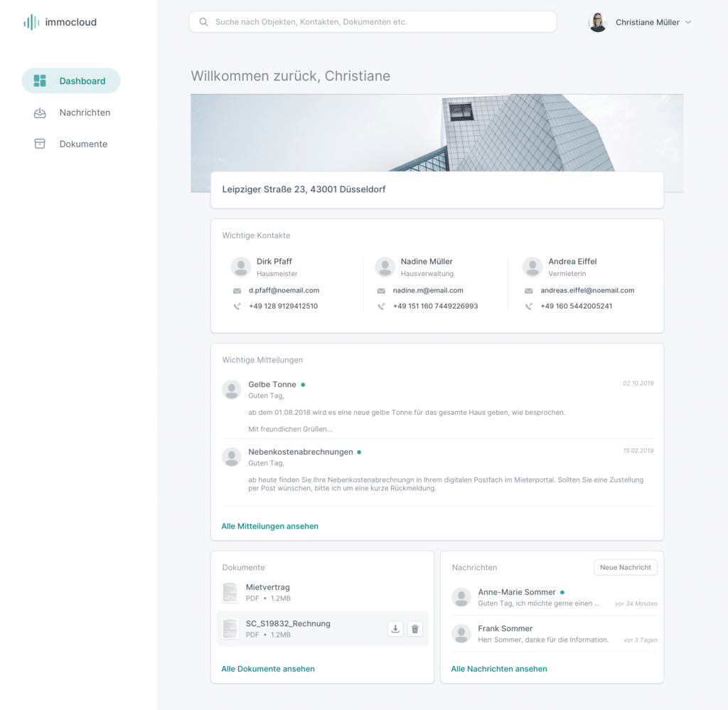Open the Mietvertrag document

point(268,588)
